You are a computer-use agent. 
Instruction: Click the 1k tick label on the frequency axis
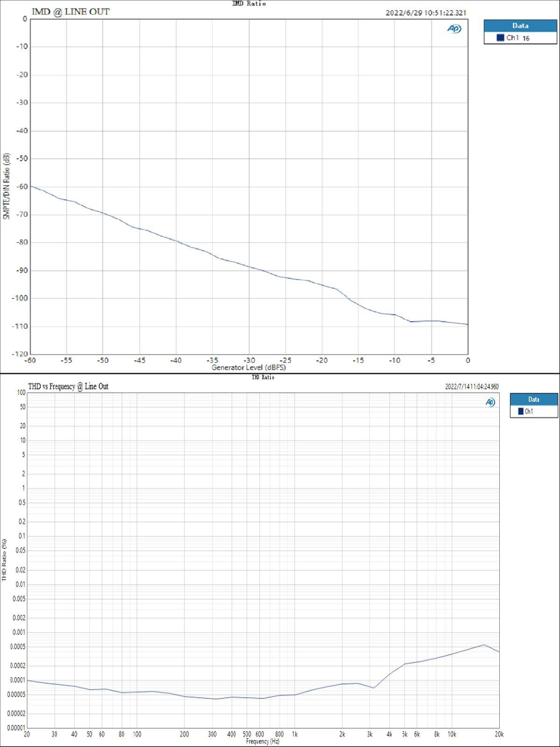click(x=294, y=734)
